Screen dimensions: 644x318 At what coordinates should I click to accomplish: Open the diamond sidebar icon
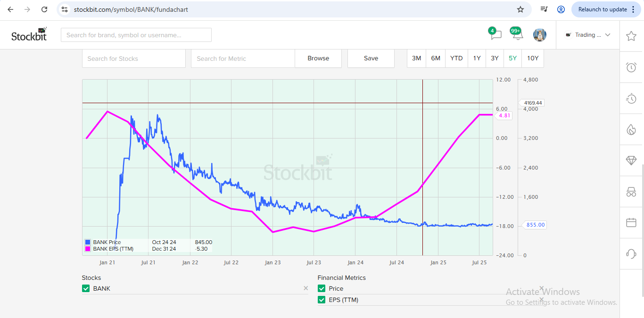631,161
